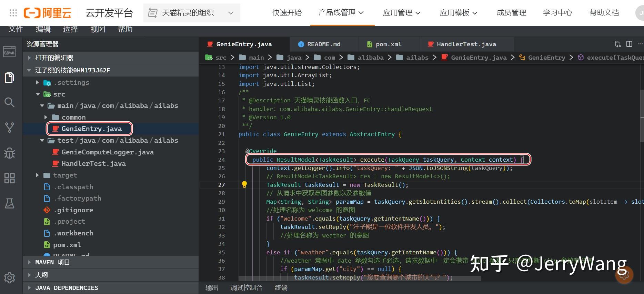
Task: Expand the .settings folder
Action: click(x=37, y=82)
